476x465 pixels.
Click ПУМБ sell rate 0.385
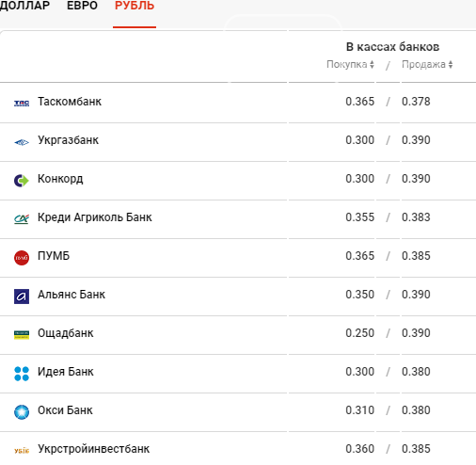[416, 256]
